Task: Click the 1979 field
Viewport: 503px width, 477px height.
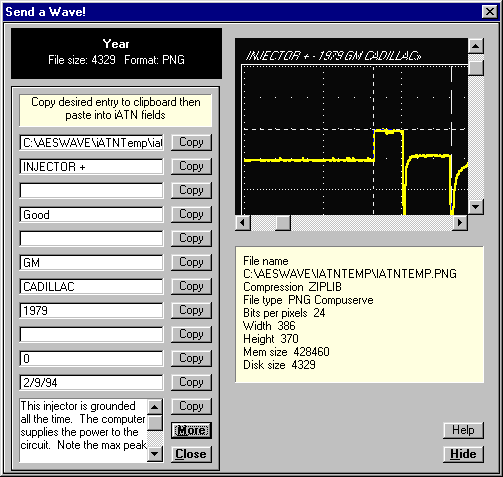Action: [92, 311]
